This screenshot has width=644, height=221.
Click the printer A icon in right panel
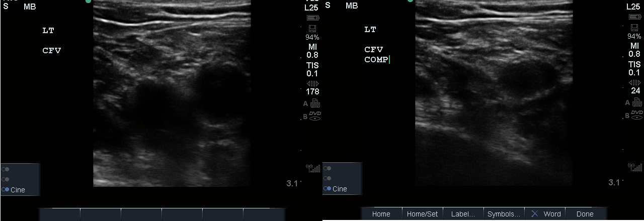[x=637, y=102]
